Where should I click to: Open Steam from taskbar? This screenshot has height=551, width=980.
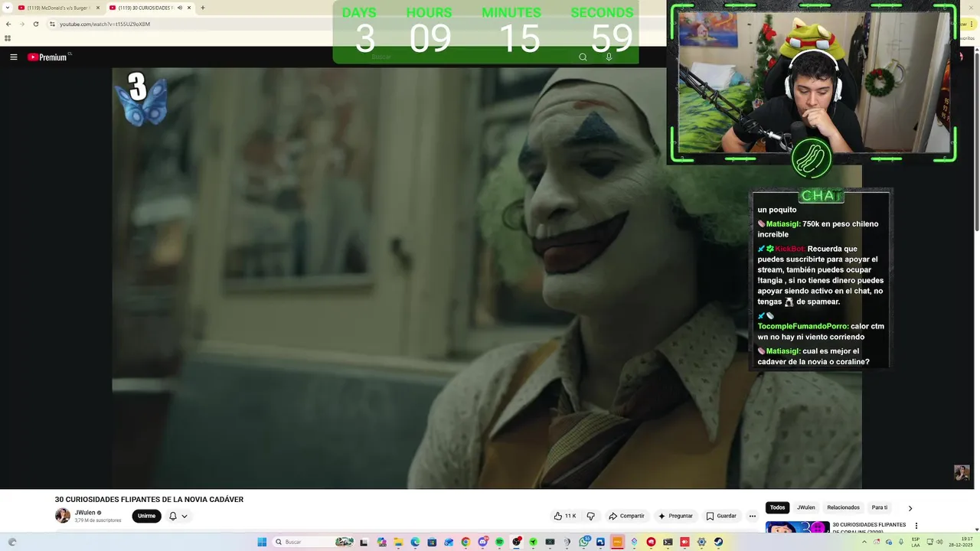pyautogui.click(x=718, y=542)
